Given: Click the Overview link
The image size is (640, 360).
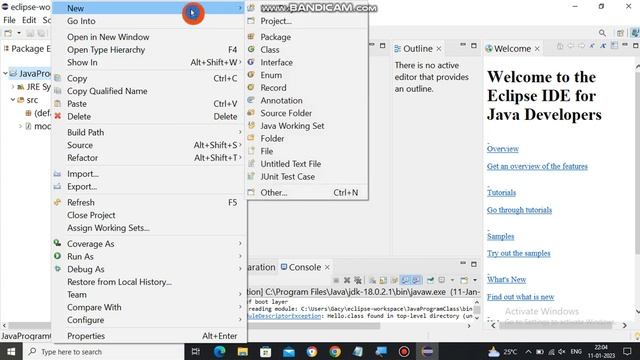Looking at the screenshot, I should (502, 149).
